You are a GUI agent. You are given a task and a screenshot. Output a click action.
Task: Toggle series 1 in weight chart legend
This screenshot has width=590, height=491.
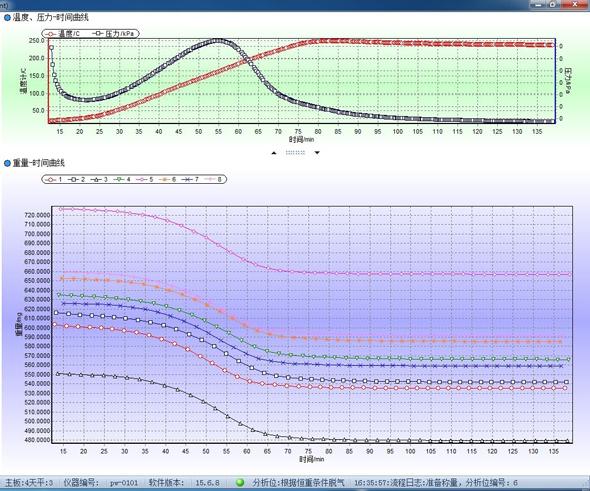tap(53, 179)
